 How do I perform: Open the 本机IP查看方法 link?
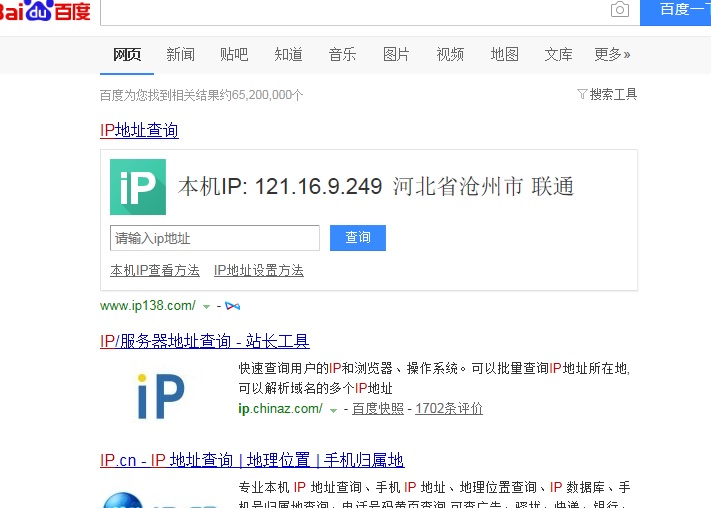pos(155,270)
